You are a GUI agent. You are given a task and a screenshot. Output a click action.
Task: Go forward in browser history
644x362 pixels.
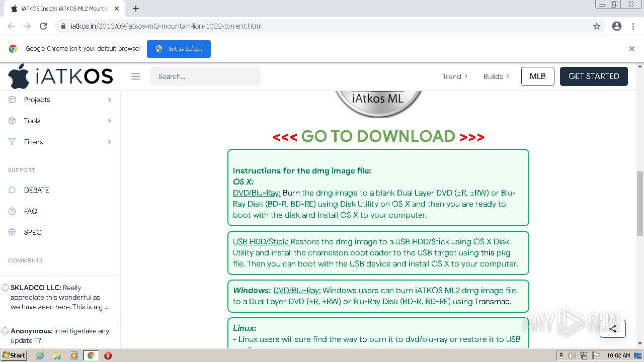27,26
